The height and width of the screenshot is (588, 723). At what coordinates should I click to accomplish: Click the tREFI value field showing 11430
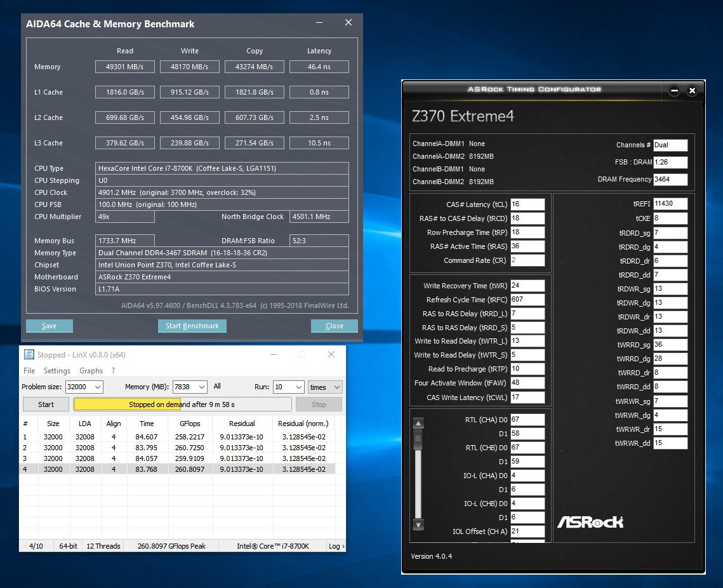[670, 204]
